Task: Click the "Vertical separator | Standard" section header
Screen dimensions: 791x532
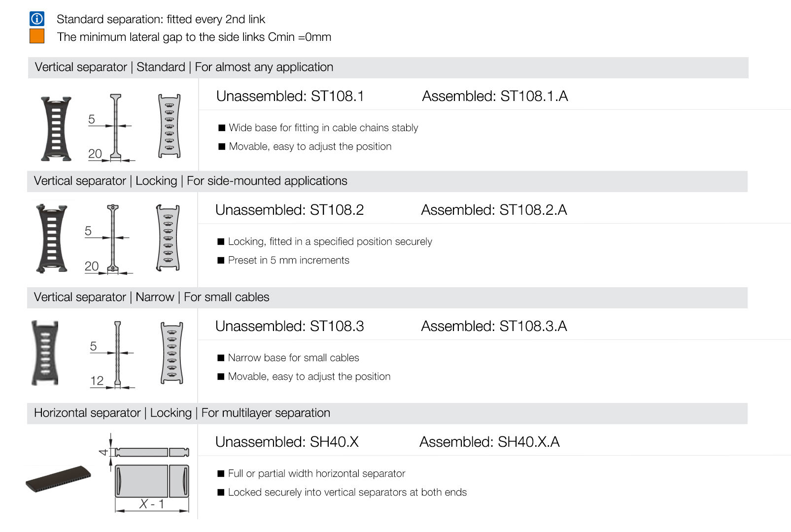Action: (x=184, y=67)
